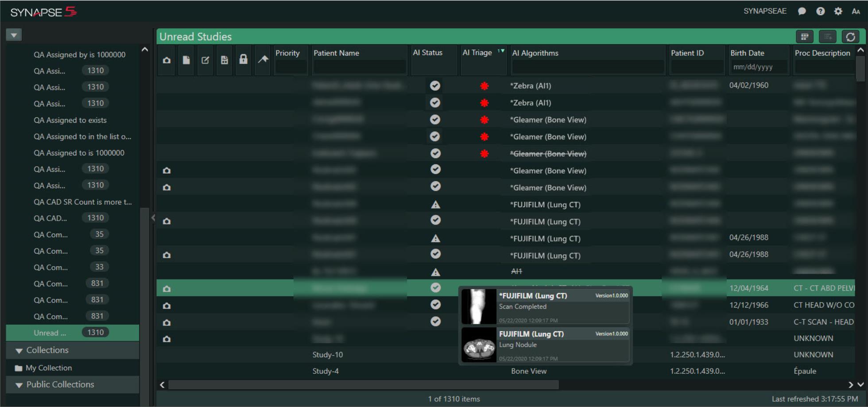Click camera icon in C-T SCAN - HEAD row
Viewport: 868px width, 407px height.
[x=167, y=322]
